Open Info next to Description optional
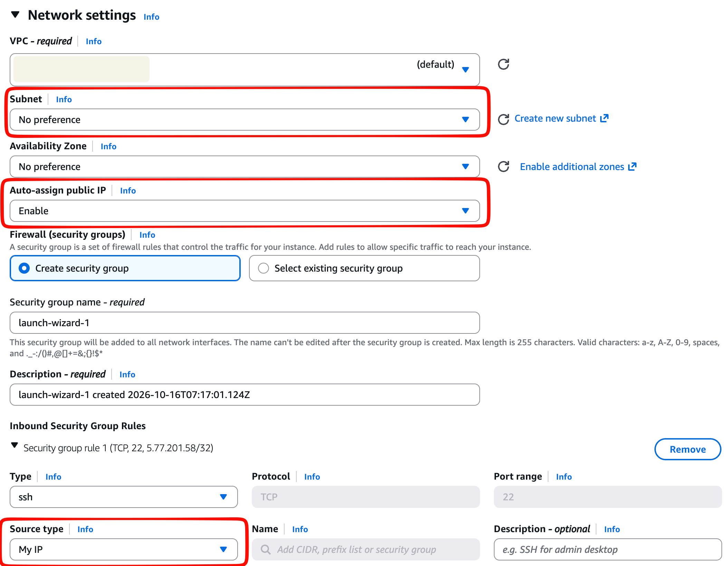The image size is (728, 566). [612, 529]
